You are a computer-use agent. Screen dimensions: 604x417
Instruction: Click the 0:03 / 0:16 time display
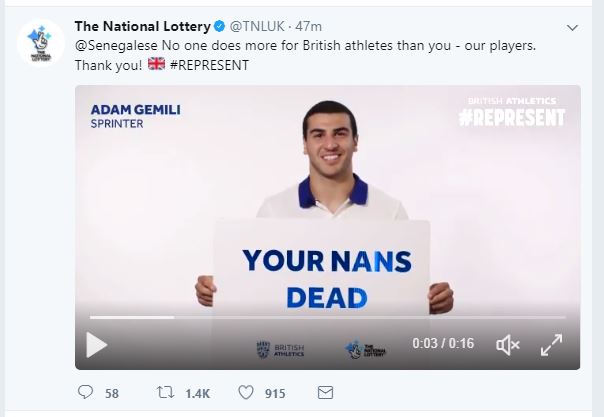pyautogui.click(x=443, y=344)
